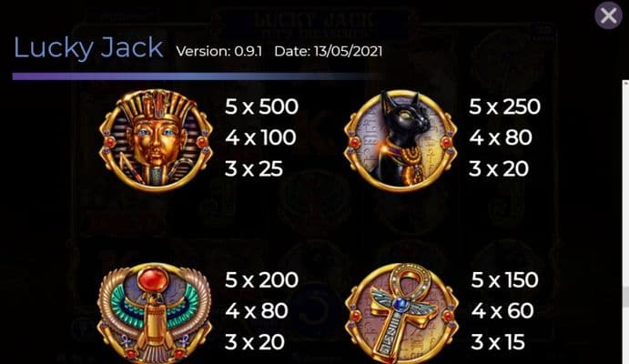Click the 4 x 80 falcon payout
Viewport: 629px width, 364px height.
257,310
